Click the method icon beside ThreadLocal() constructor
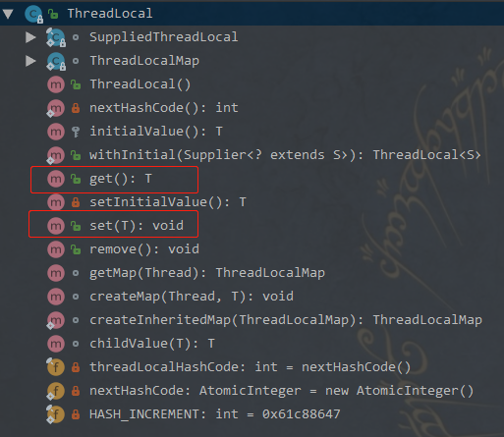Image resolution: width=504 pixels, height=437 pixels. tap(56, 84)
